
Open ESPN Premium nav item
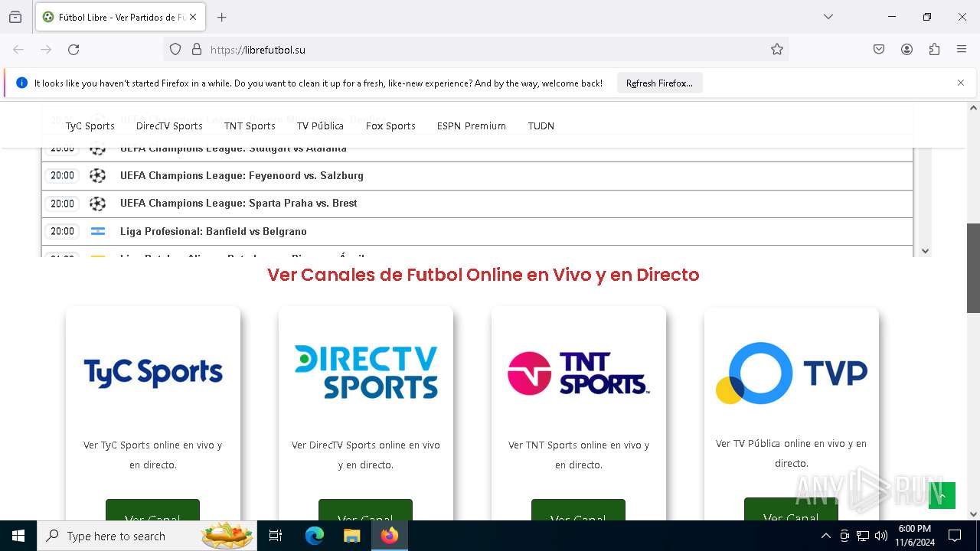(472, 126)
